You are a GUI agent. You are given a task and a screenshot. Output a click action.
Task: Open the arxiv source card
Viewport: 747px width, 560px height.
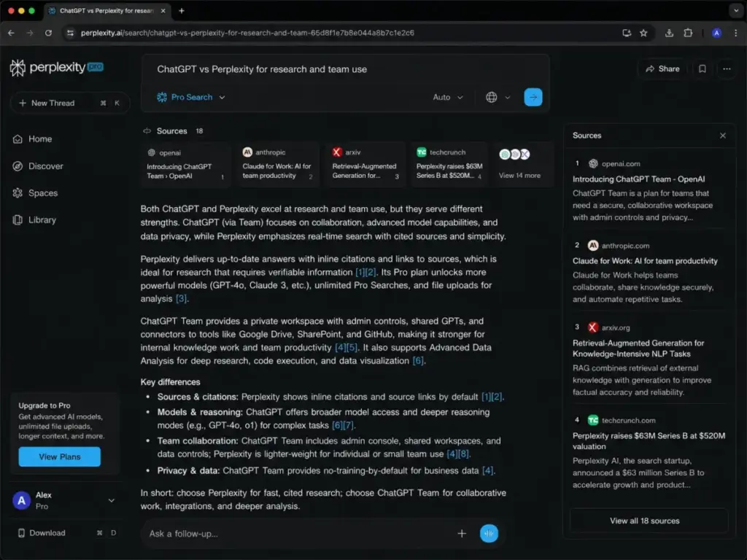pos(365,164)
